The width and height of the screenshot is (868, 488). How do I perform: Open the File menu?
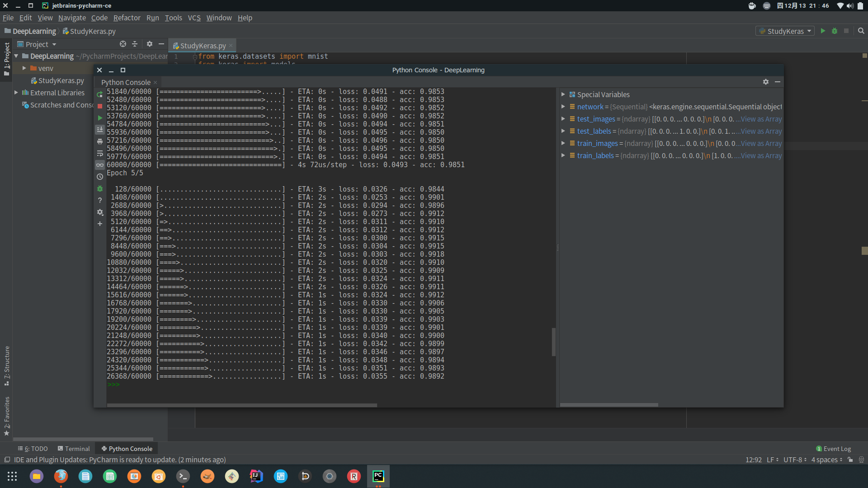click(8, 18)
